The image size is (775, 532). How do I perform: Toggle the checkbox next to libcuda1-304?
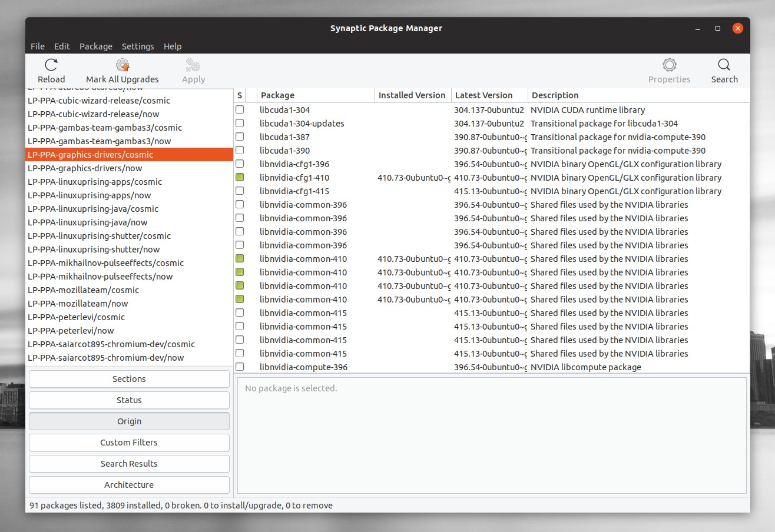click(240, 109)
